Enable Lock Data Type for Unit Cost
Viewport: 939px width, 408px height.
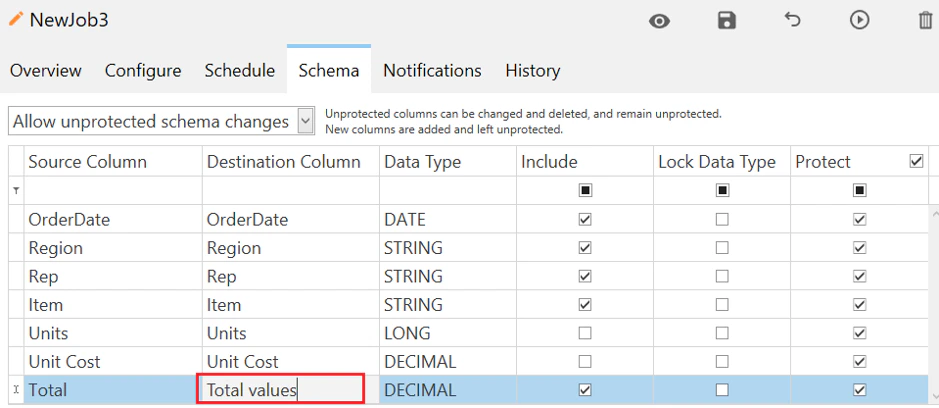click(722, 361)
